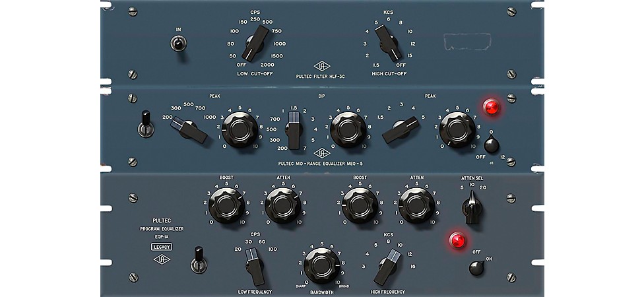Adjust the MEQ-5 Dip amount knob

coord(348,129)
